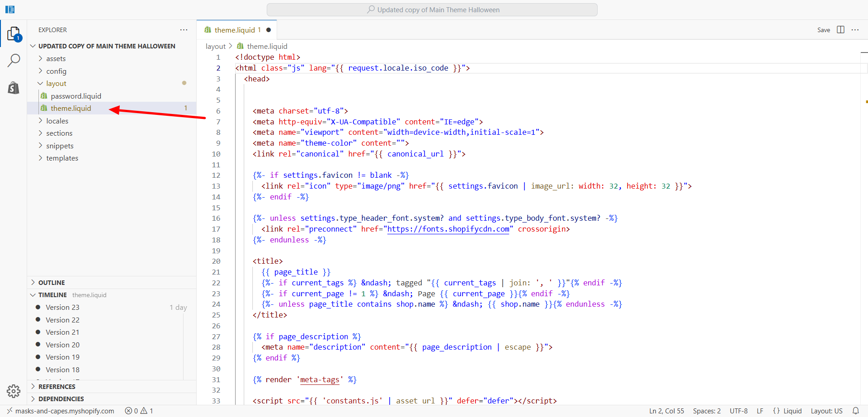Open password.liquid in the file tree
Screen dimensions: 868x417
(75, 96)
